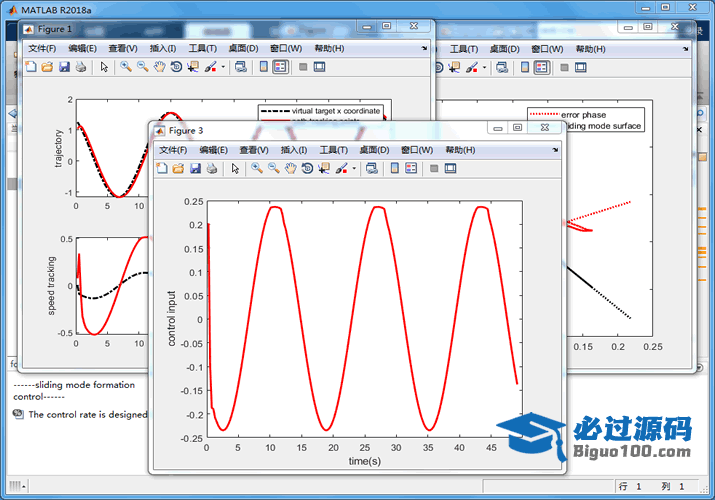
Task: Select Edit Plot arrow in Figure 1
Action: (104, 67)
